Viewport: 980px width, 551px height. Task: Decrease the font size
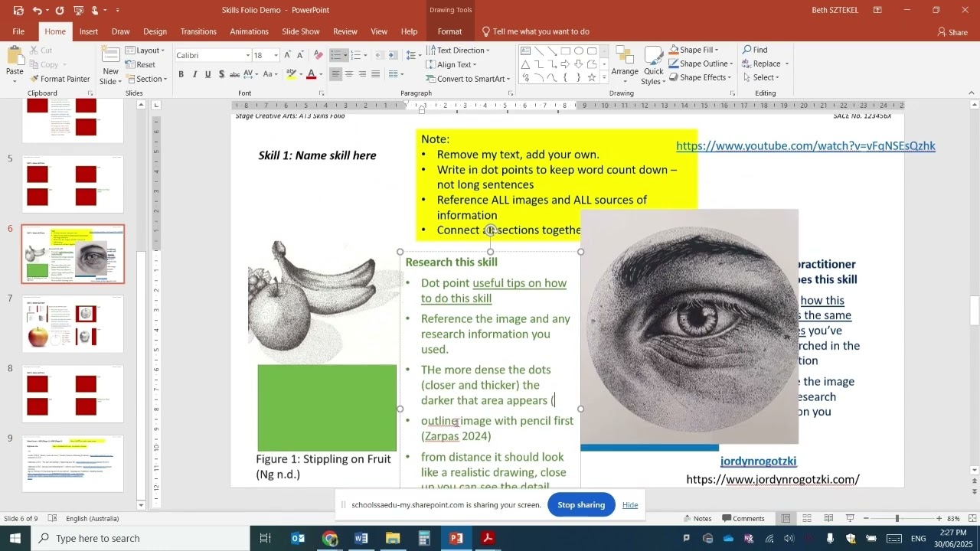click(299, 55)
